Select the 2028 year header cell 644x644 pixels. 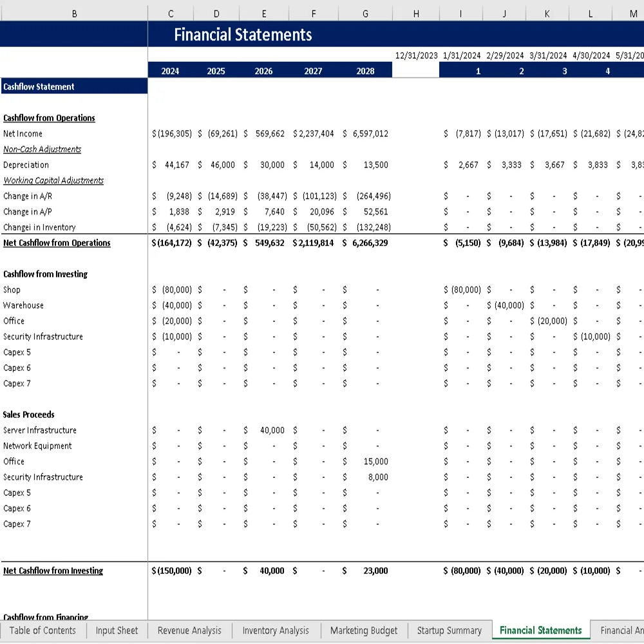point(365,71)
